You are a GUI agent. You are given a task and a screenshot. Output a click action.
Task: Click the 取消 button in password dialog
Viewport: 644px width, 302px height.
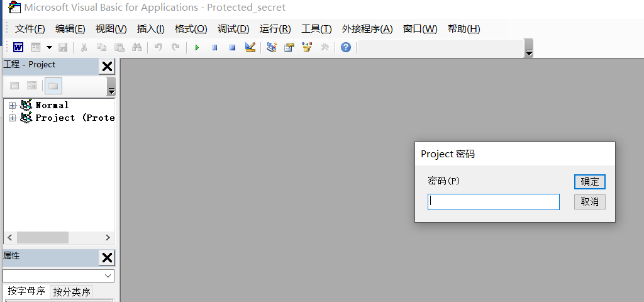590,202
